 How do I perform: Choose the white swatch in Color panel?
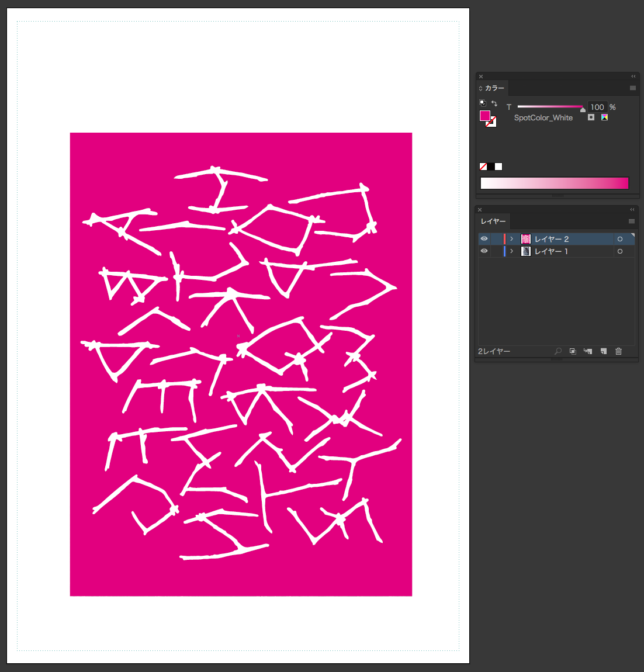498,167
